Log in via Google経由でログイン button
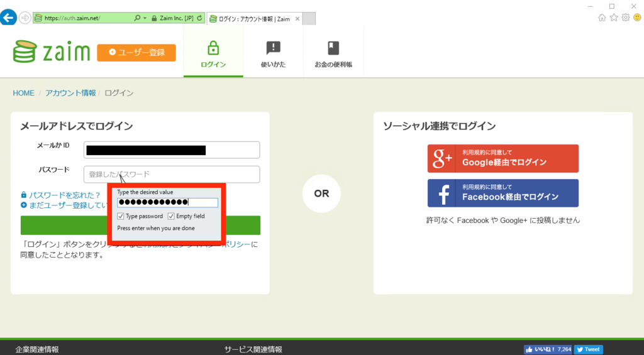Screen dimensions: 644x355 [x=503, y=158]
